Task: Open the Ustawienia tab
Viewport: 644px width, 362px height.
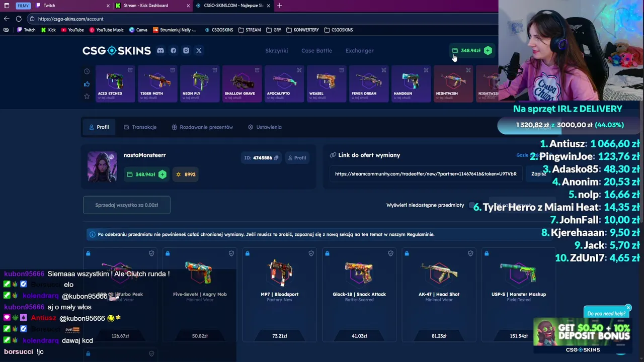Action: pos(265,127)
